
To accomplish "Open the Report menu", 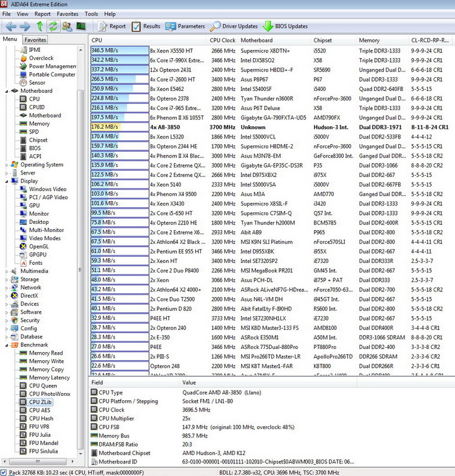I will (x=42, y=14).
